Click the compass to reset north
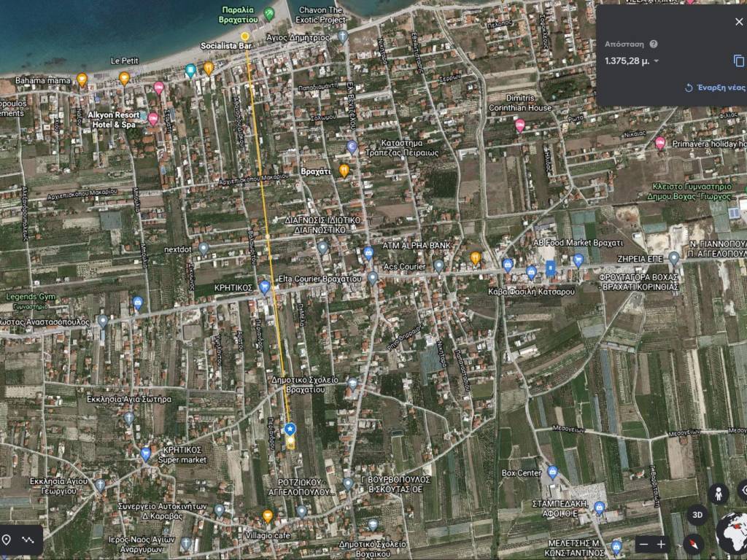Viewport: 747px width, 560px height. click(x=693, y=543)
